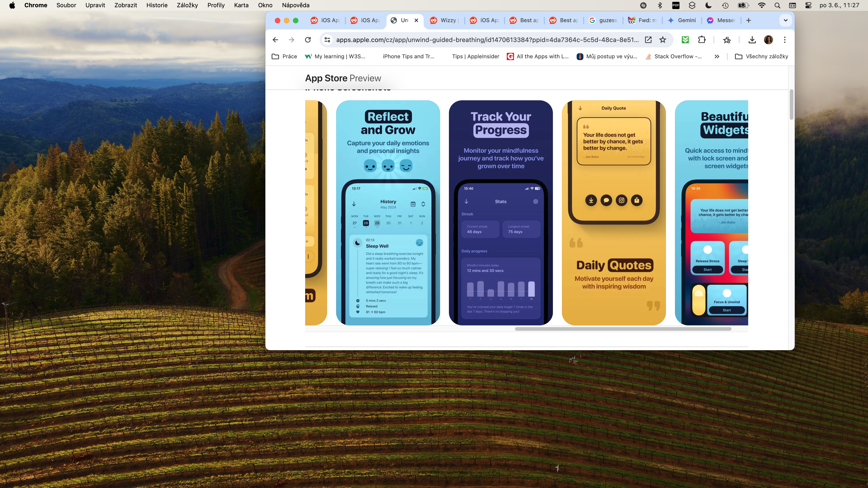868x488 pixels.
Task: Switch to the Gemini tab
Action: click(682, 20)
